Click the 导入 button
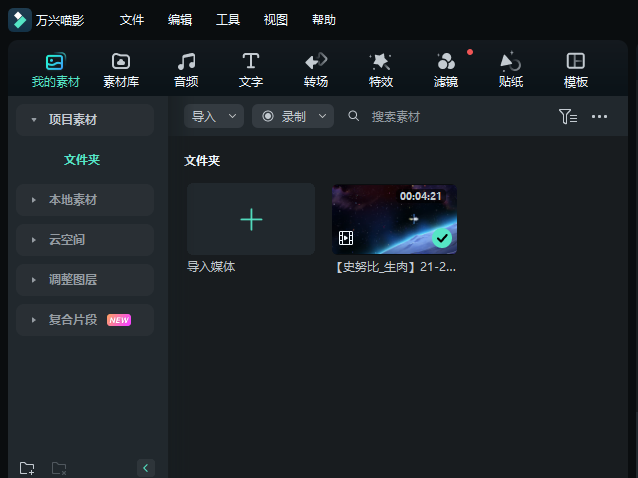 point(204,116)
